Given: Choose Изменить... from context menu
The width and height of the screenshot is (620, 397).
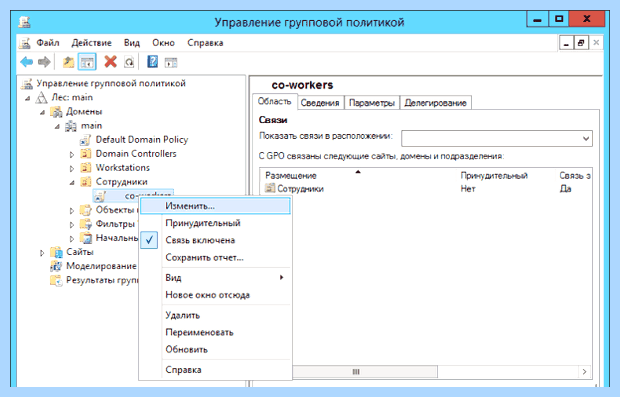Looking at the screenshot, I should (215, 206).
